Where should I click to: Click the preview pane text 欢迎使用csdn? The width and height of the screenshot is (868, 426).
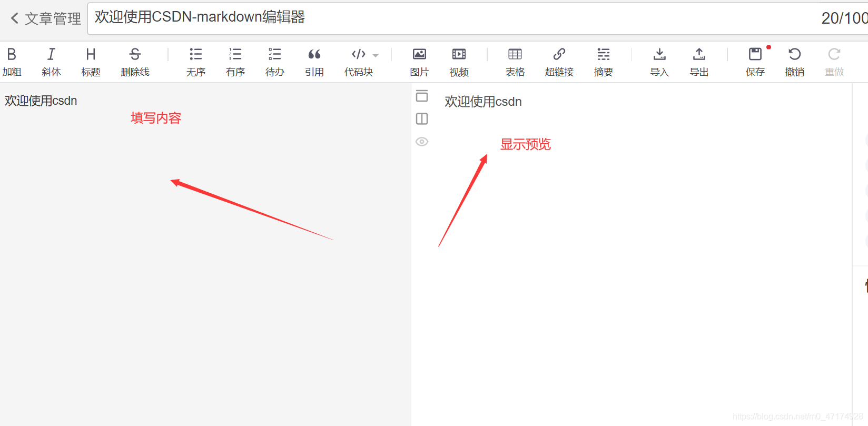click(483, 102)
